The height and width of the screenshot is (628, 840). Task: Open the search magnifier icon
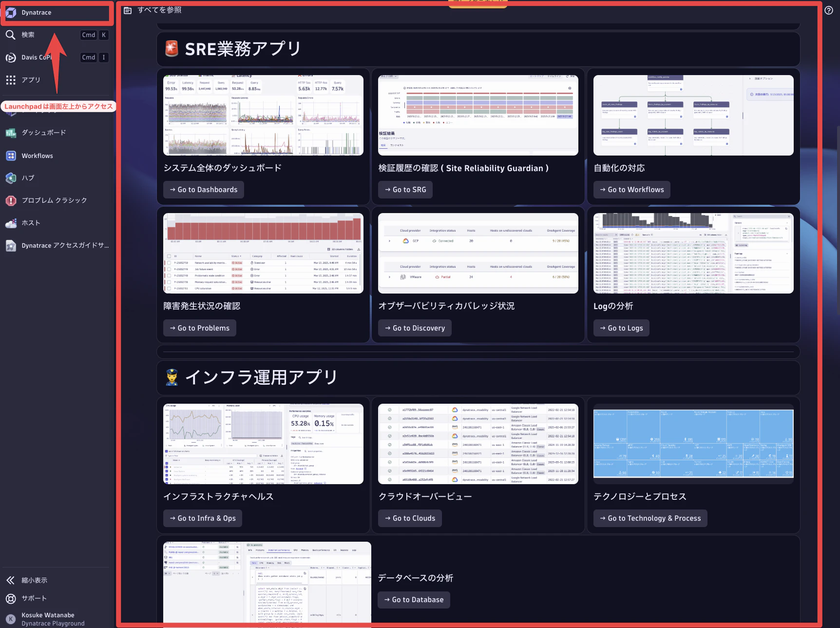(11, 35)
